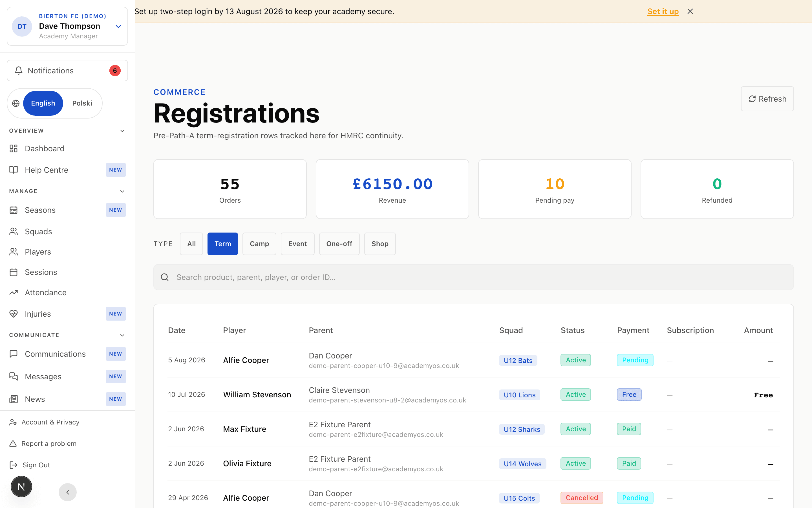Click the Sign Out arrow icon
This screenshot has width=812, height=508.
pyautogui.click(x=14, y=465)
